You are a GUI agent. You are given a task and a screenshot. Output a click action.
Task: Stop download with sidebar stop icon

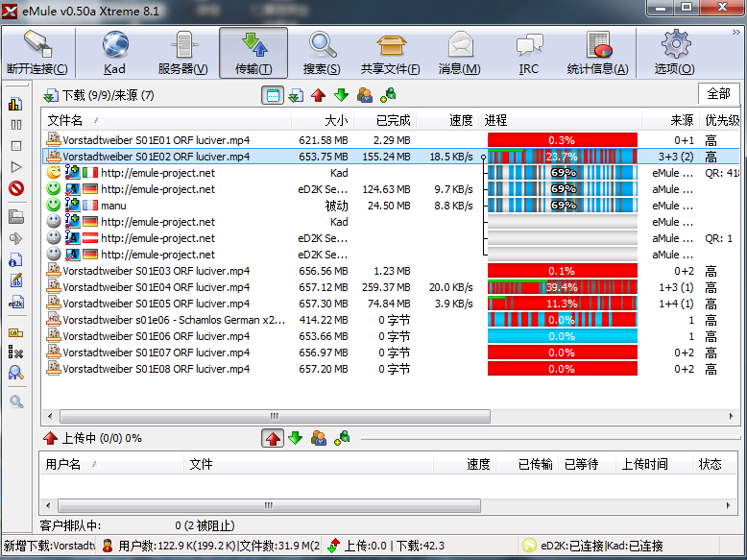(15, 146)
